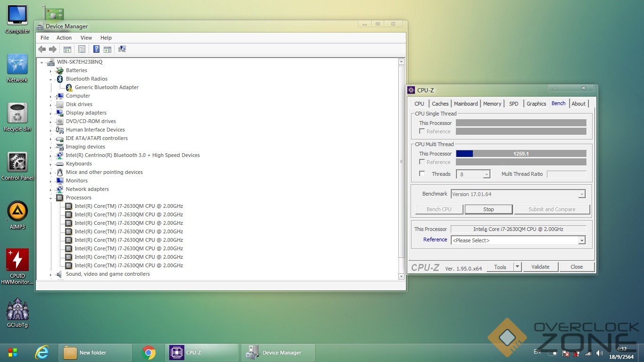
Task: Click the Properties toolbar icon in Device Manager
Action: point(82,49)
